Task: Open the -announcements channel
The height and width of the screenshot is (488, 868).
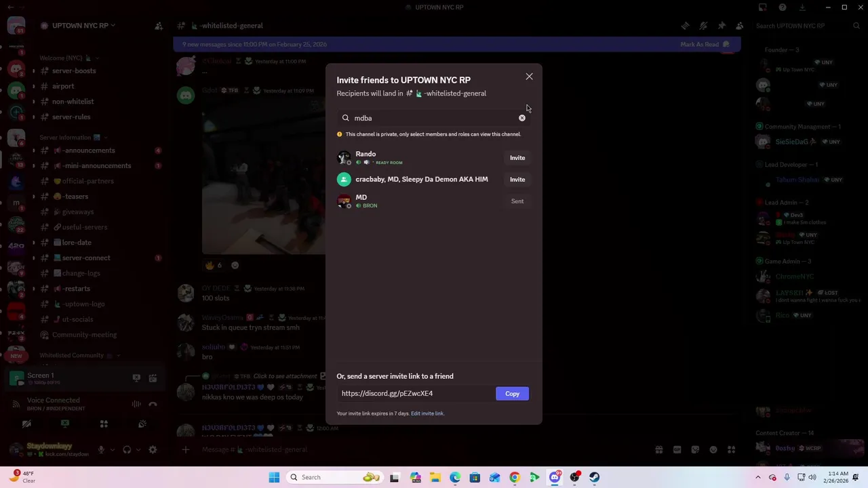Action: pos(89,150)
